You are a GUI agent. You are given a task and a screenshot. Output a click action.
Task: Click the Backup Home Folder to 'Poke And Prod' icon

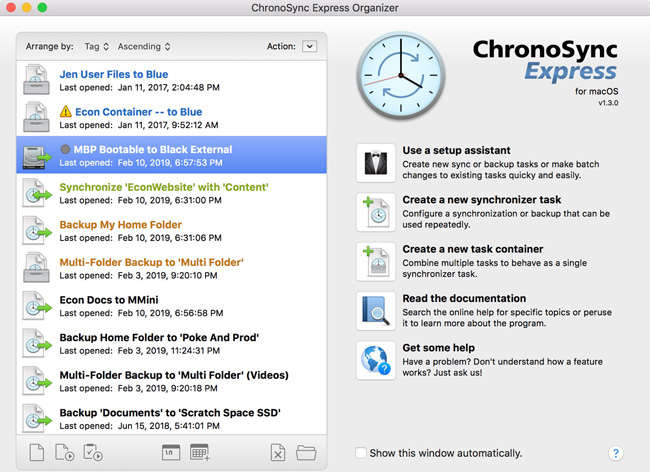coord(36,343)
